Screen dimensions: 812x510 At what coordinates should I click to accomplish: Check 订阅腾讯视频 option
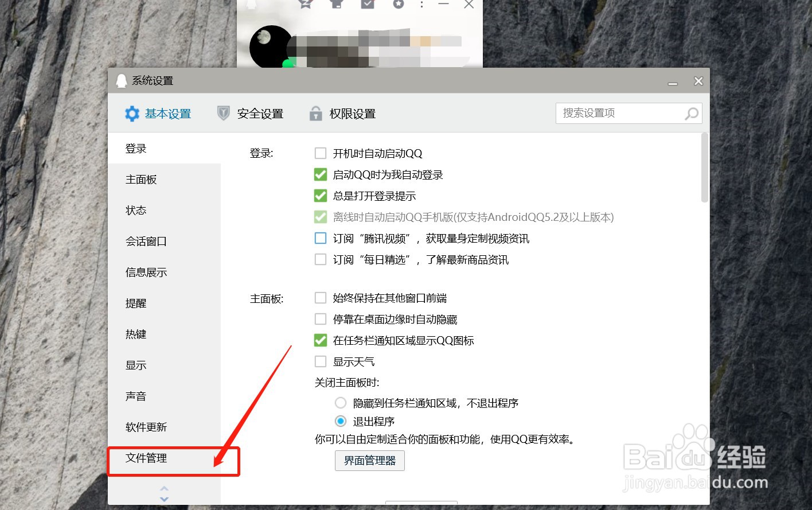321,238
